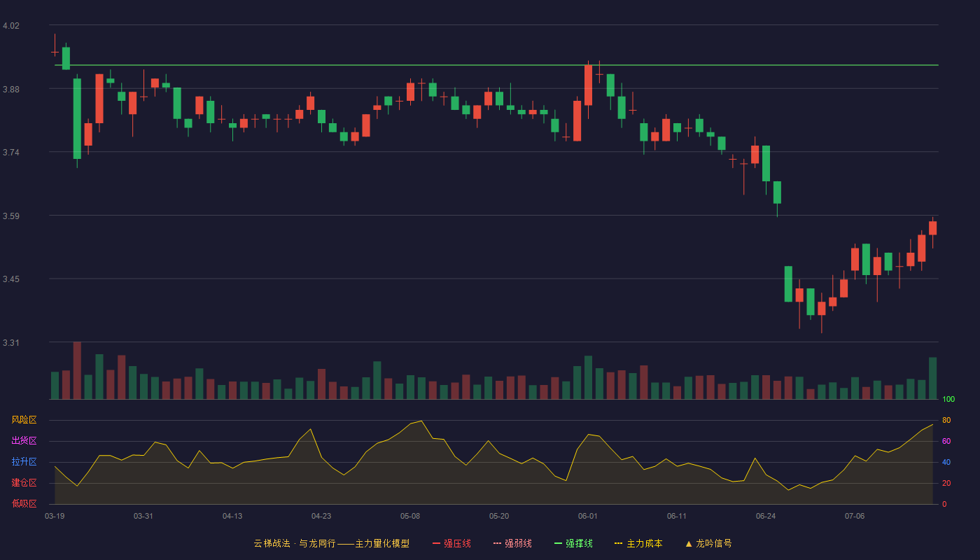Click the 04-13 date label
The height and width of the screenshot is (560, 980).
(x=232, y=516)
